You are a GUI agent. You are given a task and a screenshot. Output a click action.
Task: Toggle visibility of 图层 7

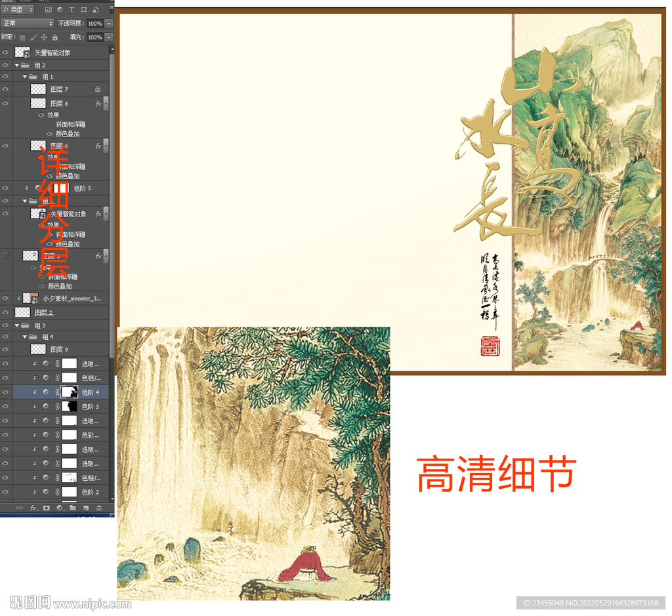point(5,89)
